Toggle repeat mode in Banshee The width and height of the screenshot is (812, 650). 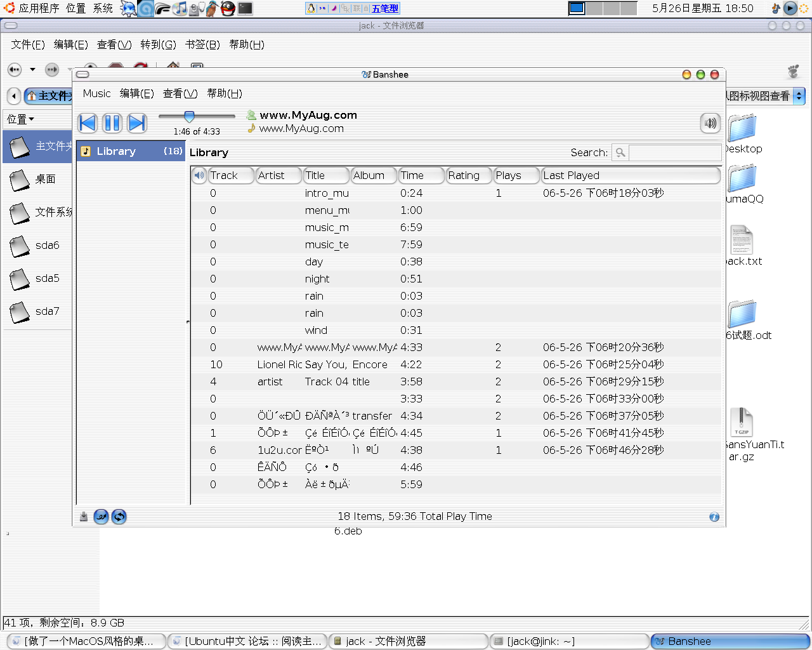(119, 517)
